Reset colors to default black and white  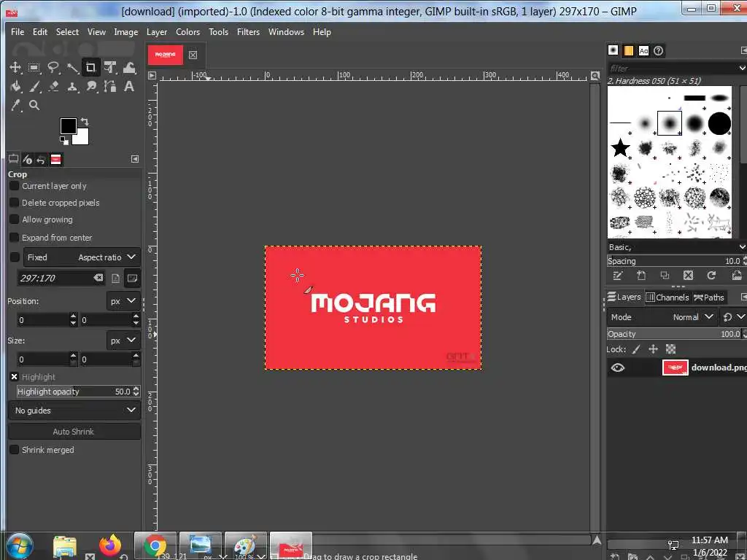64,141
